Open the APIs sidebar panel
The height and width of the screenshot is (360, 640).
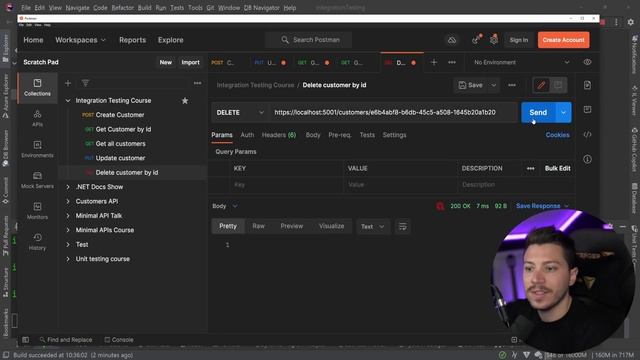tap(37, 118)
